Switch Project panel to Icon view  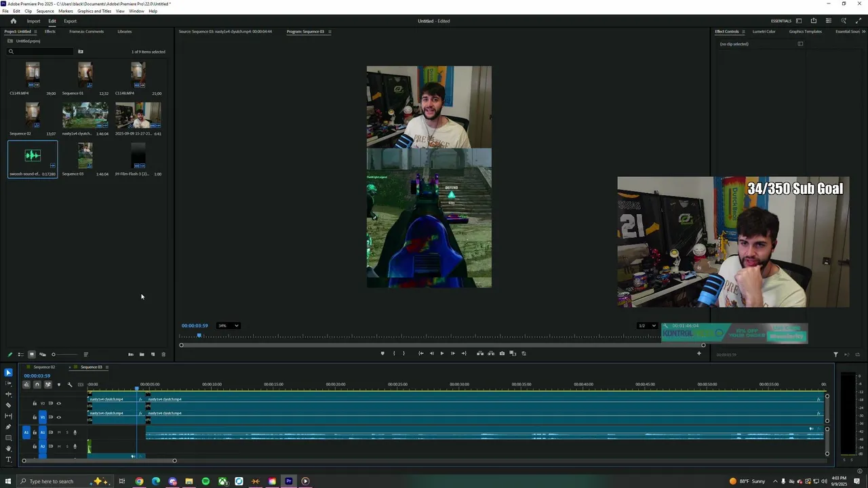coord(32,354)
